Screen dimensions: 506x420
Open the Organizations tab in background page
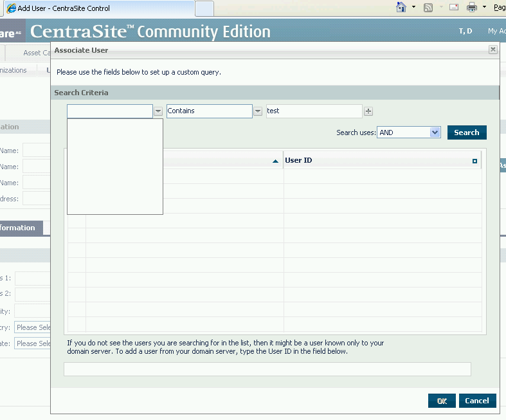pos(14,70)
